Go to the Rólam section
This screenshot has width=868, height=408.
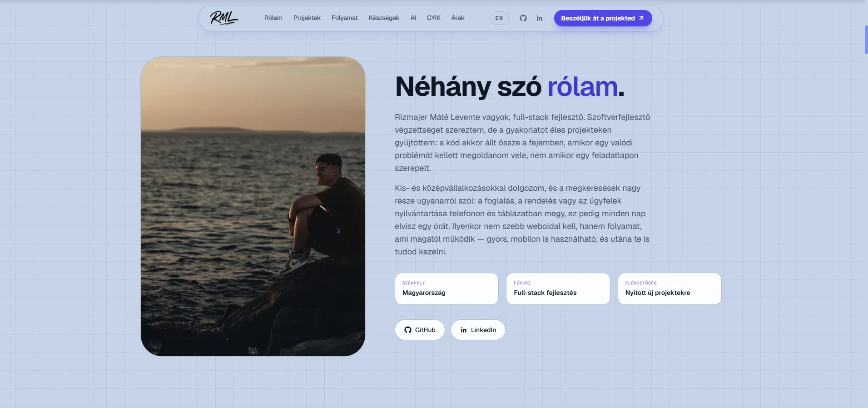(273, 18)
